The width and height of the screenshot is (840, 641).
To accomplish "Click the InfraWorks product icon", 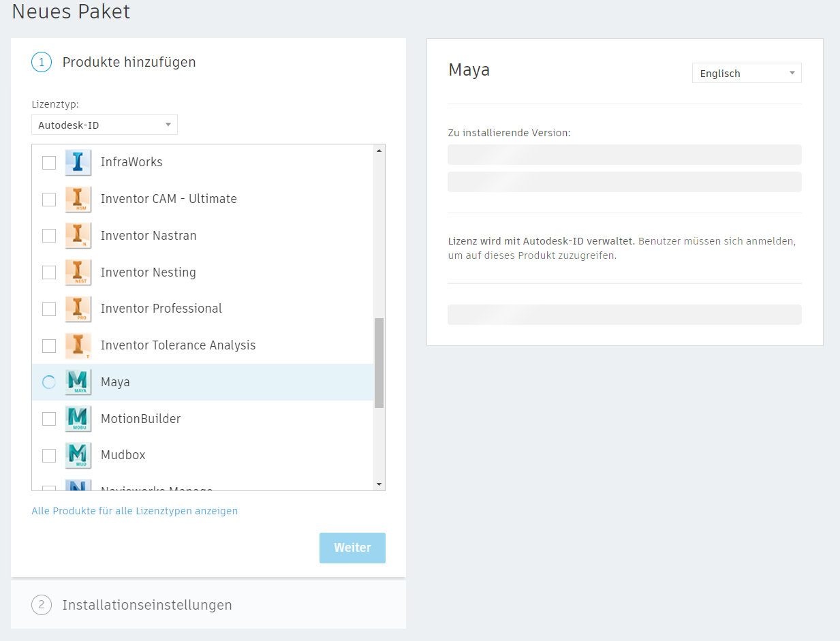I will pos(78,162).
